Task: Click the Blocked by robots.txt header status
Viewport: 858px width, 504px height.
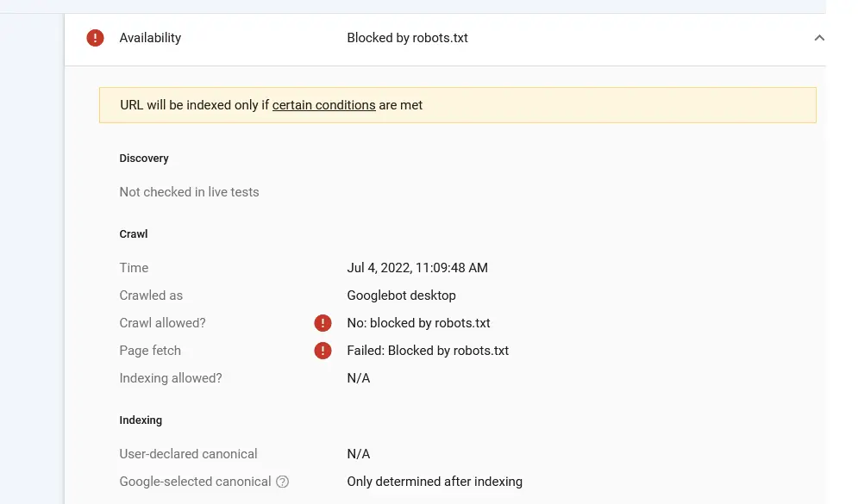Action: 407,38
